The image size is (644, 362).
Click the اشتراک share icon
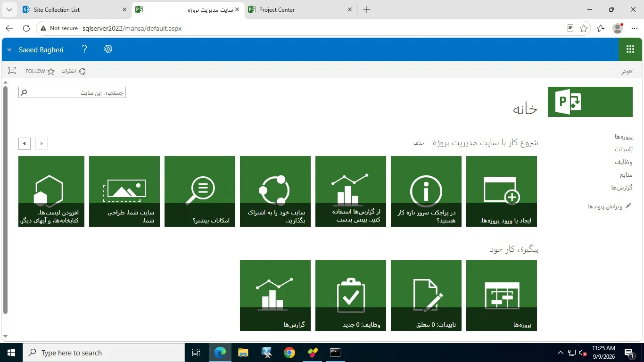(x=73, y=71)
